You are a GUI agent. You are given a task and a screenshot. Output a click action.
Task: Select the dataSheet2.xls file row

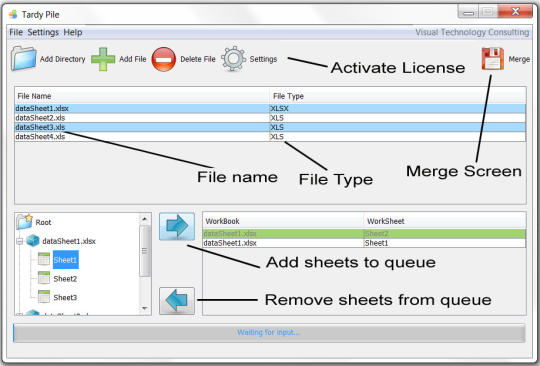[x=270, y=118]
